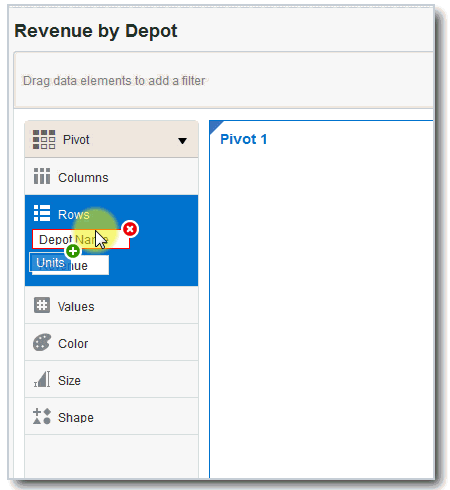
Task: Click the Revenue by Depot project title
Action: [96, 31]
